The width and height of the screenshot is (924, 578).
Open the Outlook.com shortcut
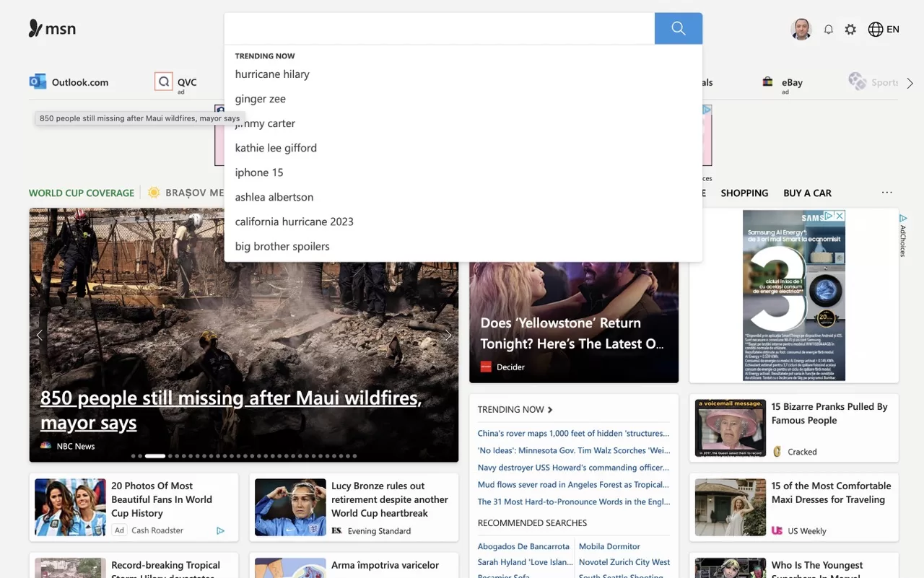[x=69, y=82]
